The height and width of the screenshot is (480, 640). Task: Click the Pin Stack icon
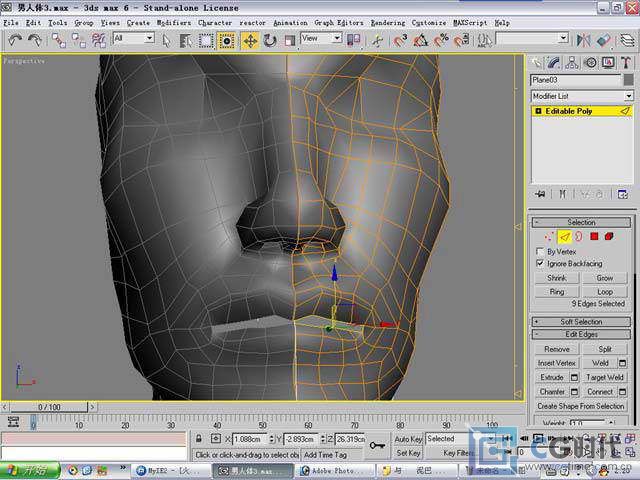coord(540,194)
